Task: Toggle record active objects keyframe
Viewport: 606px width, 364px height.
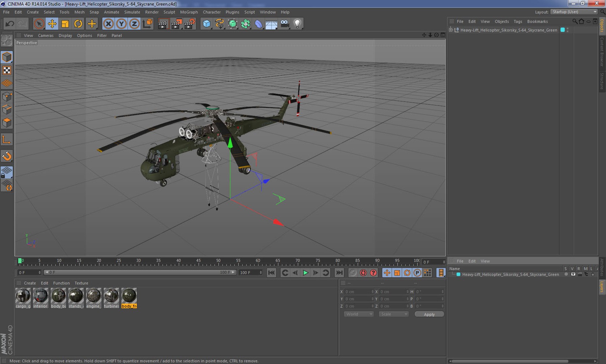Action: (x=353, y=273)
